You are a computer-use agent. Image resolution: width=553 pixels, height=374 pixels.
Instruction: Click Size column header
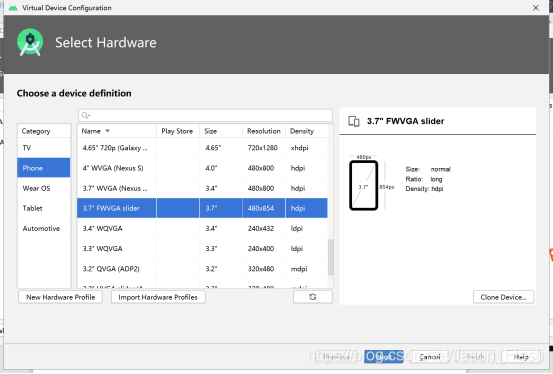pos(221,131)
